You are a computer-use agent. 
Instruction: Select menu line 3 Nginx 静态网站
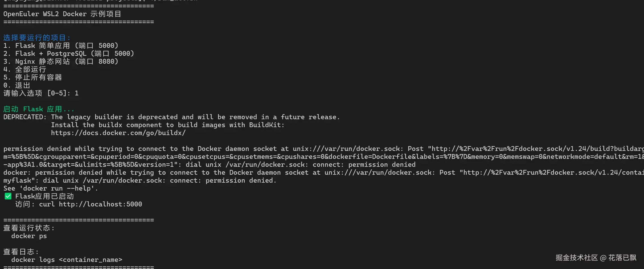(x=61, y=61)
